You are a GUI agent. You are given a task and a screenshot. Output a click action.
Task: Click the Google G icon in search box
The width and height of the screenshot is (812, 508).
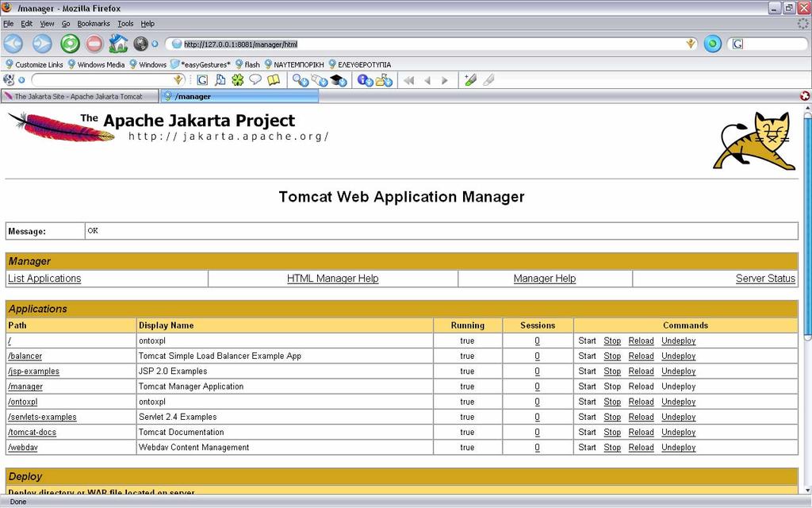(x=737, y=44)
